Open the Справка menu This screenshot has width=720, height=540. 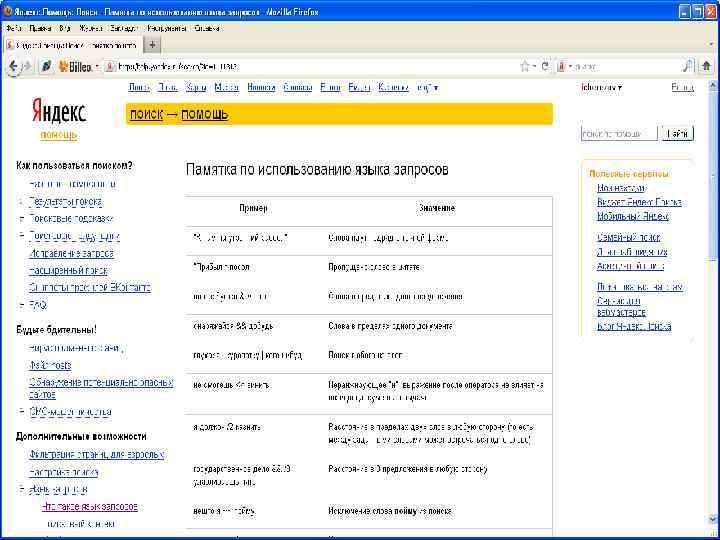point(208,28)
